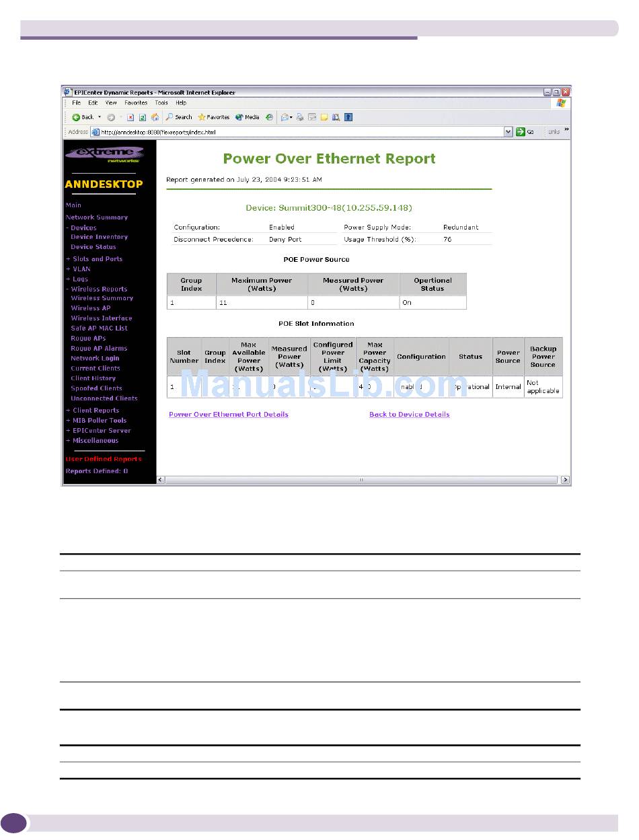The width and height of the screenshot is (639, 840).
Task: Expand MIB Poller Tools section
Action: point(96,421)
